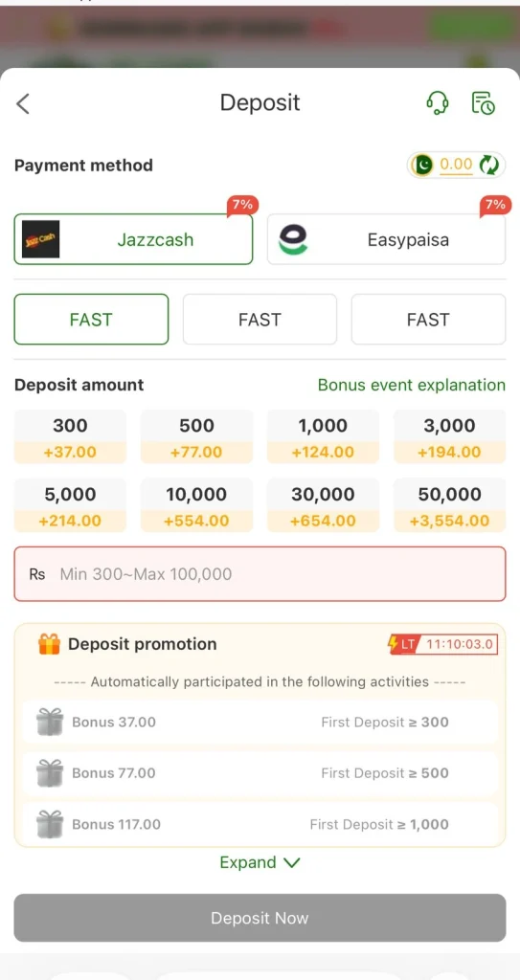Viewport: 520px width, 980px height.
Task: Open deposit history record icon
Action: [x=483, y=102]
